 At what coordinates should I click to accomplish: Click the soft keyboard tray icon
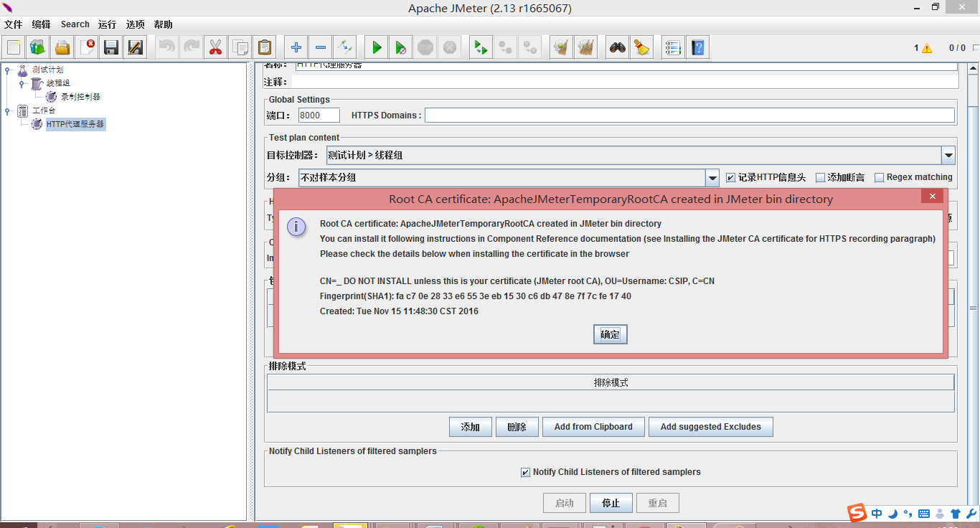[x=924, y=514]
